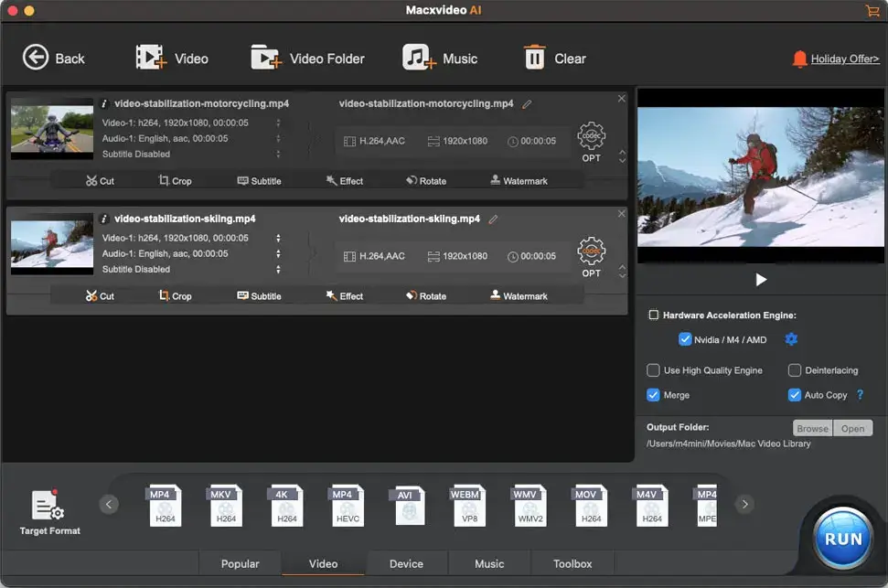Rotate the motorcycling video
The height and width of the screenshot is (588, 888).
[x=425, y=180]
